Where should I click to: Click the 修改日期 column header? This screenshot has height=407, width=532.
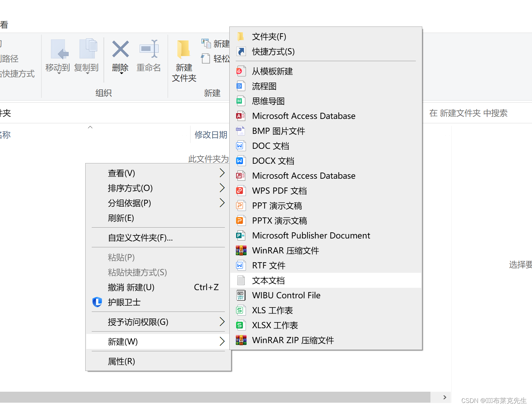[x=211, y=135]
